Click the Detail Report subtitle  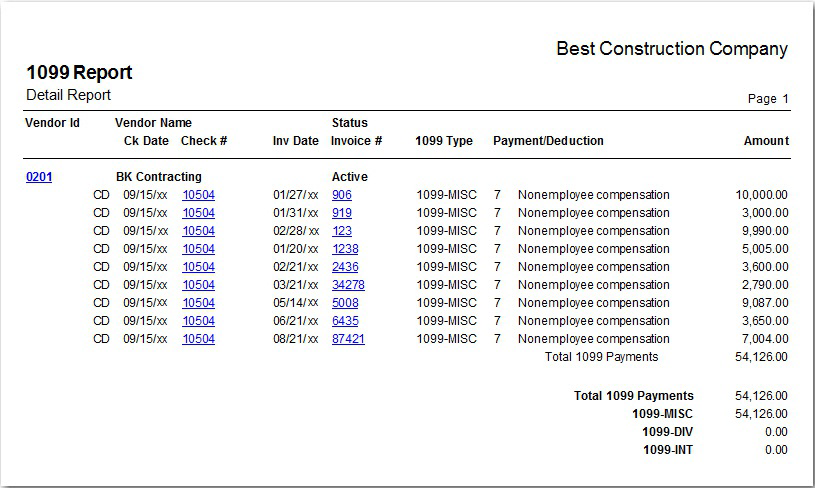coord(69,95)
